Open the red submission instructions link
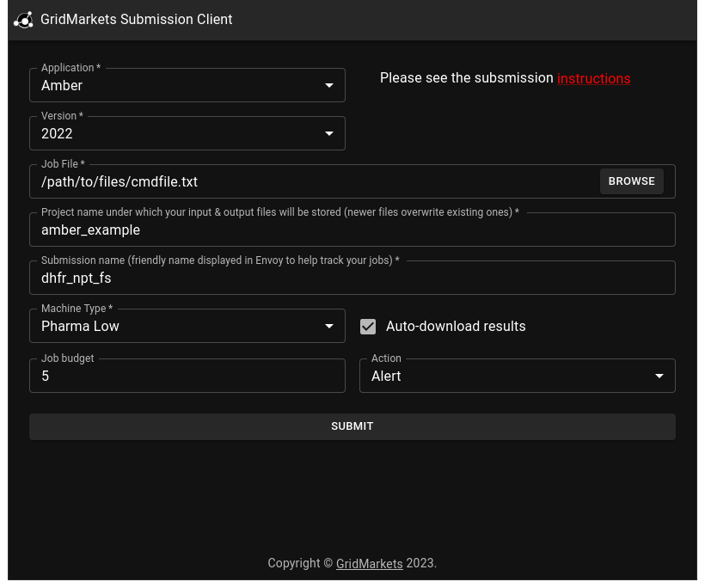The width and height of the screenshot is (705, 588). [x=593, y=79]
